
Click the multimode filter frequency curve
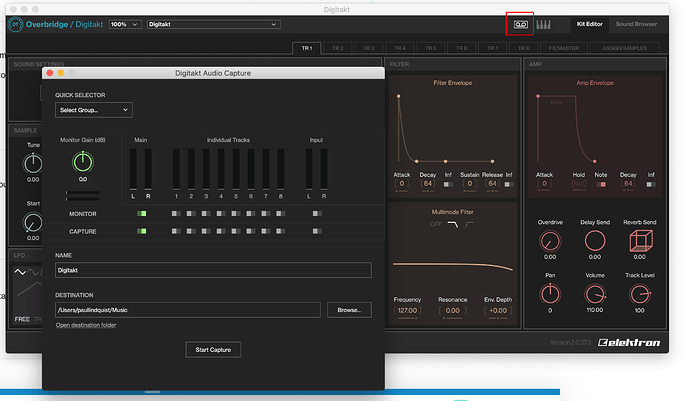pyautogui.click(x=453, y=266)
